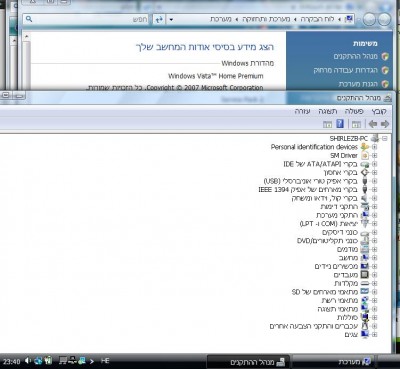
Task: Expand the מתאמי מארחים של SD node
Action: tap(374, 292)
